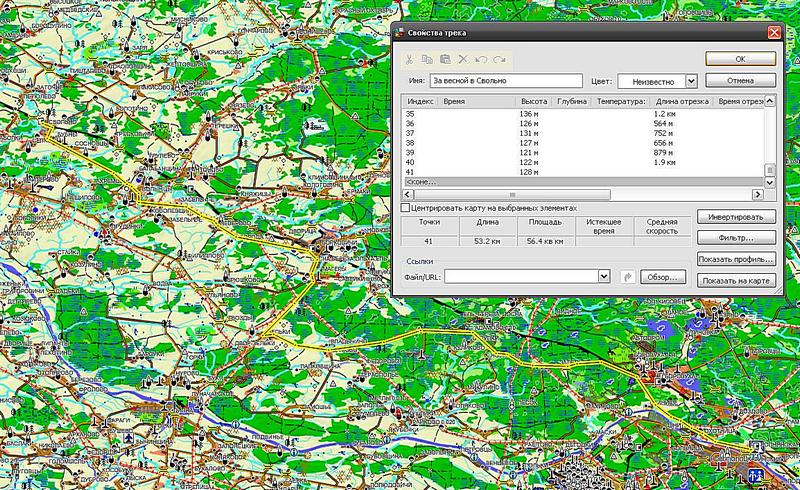Image resolution: width=800 pixels, height=490 pixels.
Task: Select track point row with index 37
Action: pyautogui.click(x=583, y=134)
